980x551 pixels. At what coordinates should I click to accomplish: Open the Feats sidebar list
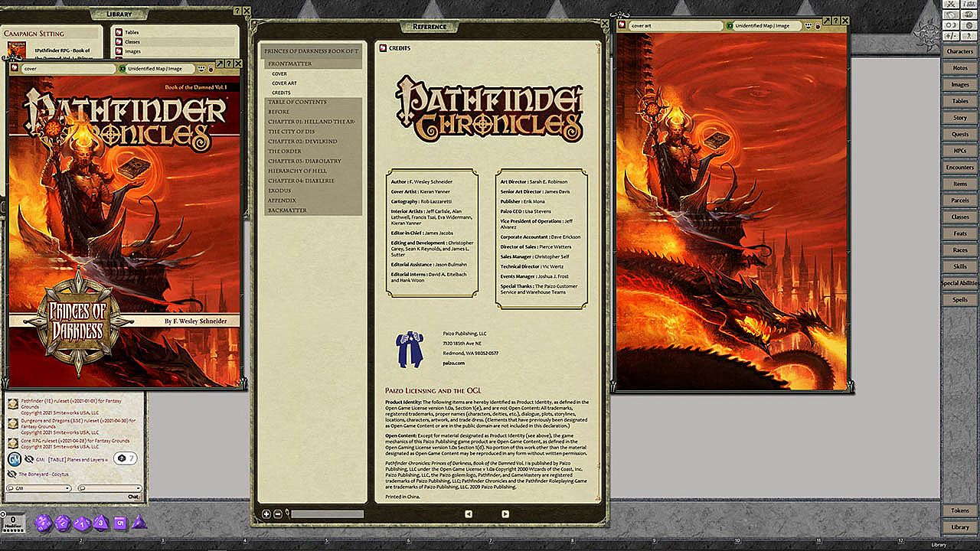[960, 233]
